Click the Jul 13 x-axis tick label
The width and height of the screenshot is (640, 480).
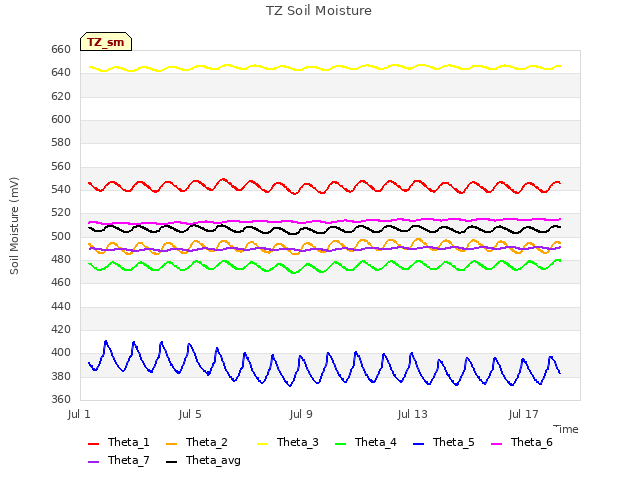pyautogui.click(x=412, y=414)
